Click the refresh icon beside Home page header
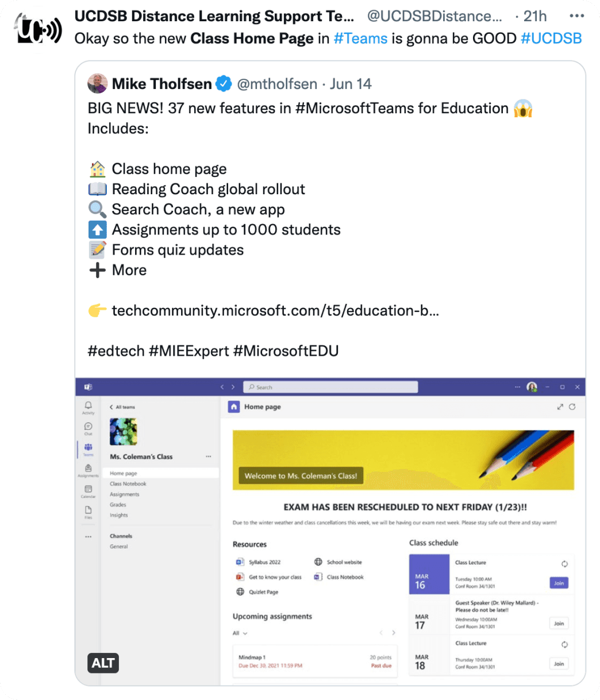 tap(572, 407)
